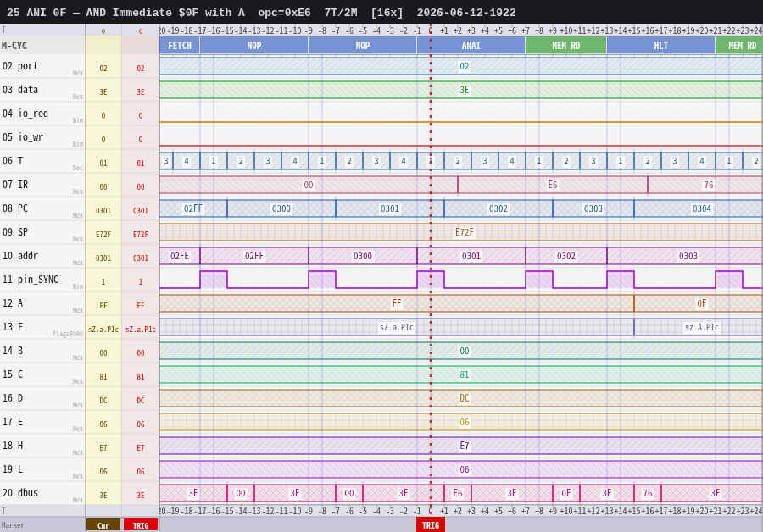
Task: Select the FETCH machine cycle segment
Action: (x=180, y=46)
